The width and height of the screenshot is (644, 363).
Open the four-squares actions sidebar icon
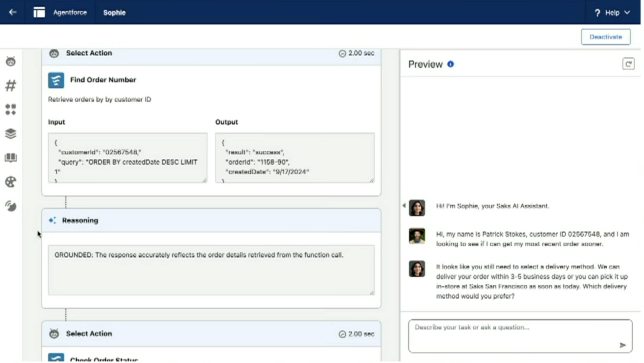tap(10, 110)
